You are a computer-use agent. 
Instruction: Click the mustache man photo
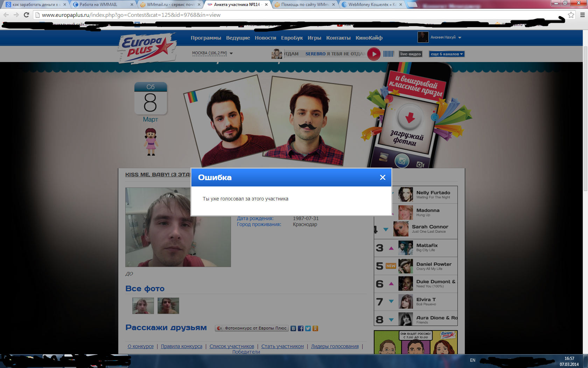pyautogui.click(x=308, y=121)
